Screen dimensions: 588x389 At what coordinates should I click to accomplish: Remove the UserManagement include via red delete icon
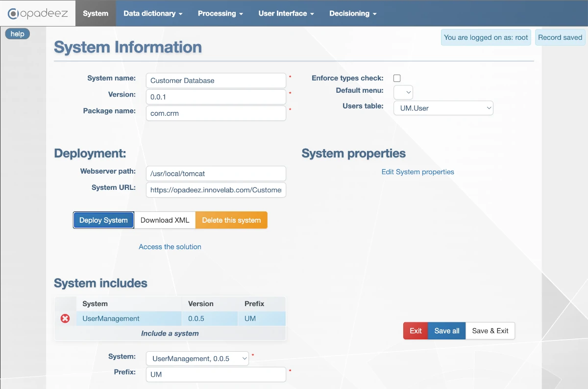65,318
